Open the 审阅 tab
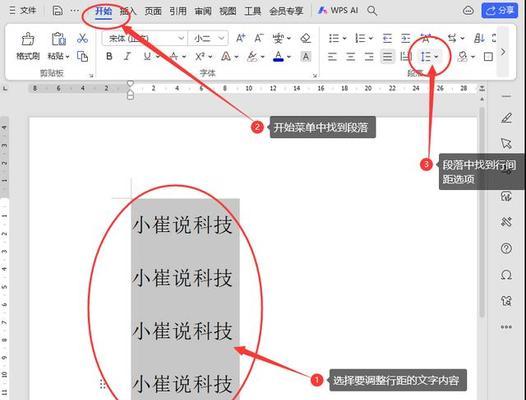Viewport: 526px width, 400px height. 203,11
